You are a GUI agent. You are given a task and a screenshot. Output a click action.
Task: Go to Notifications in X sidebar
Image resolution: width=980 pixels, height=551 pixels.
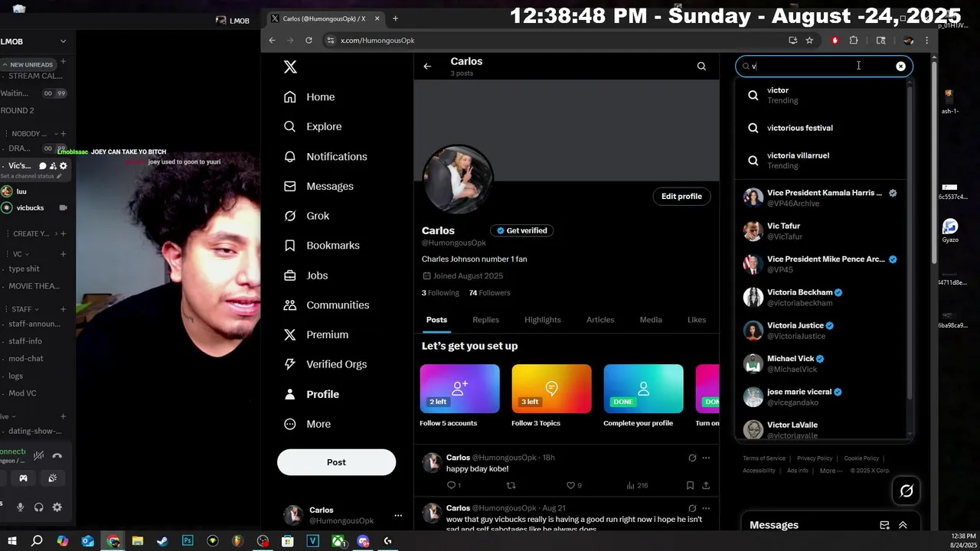(x=325, y=156)
